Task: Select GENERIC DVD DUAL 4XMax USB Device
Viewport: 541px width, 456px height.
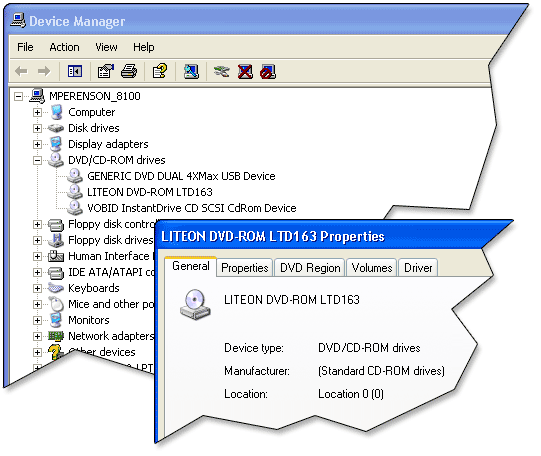Action: [181, 176]
